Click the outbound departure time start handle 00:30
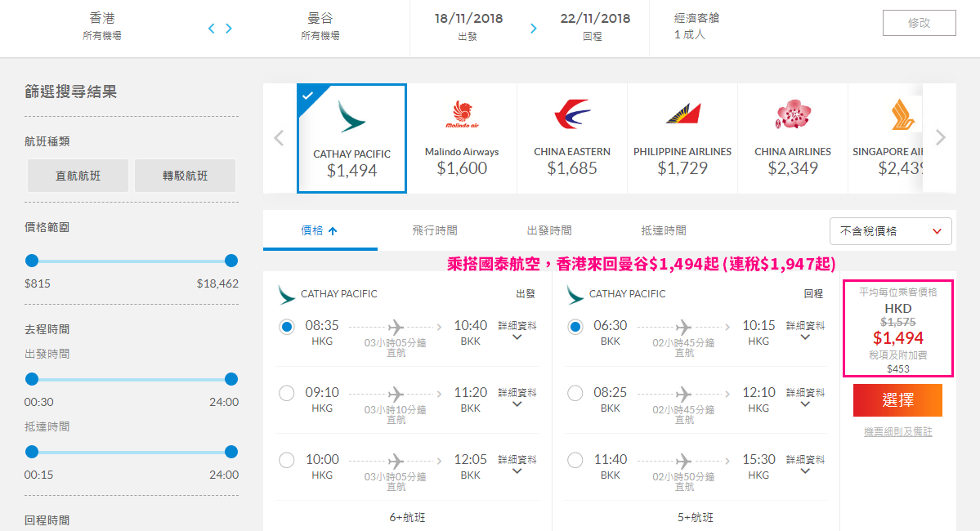Screen dimensions: 980x531 point(32,378)
